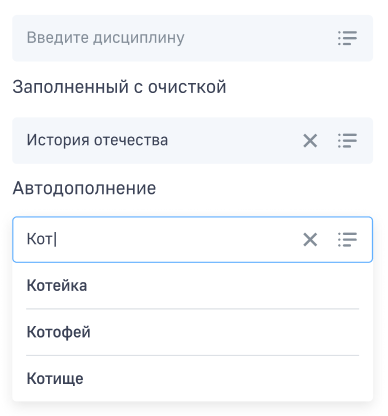Select 'Котейка' from the suggestions
The image size is (388, 416).
192,286
